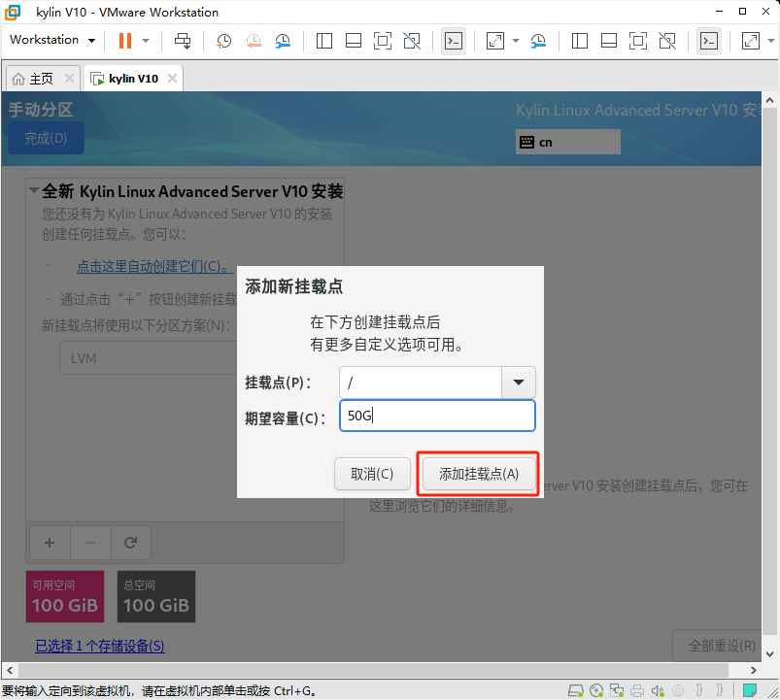This screenshot has height=700, width=780.
Task: Click the greyed circular device status bar icon
Action: [x=678, y=690]
